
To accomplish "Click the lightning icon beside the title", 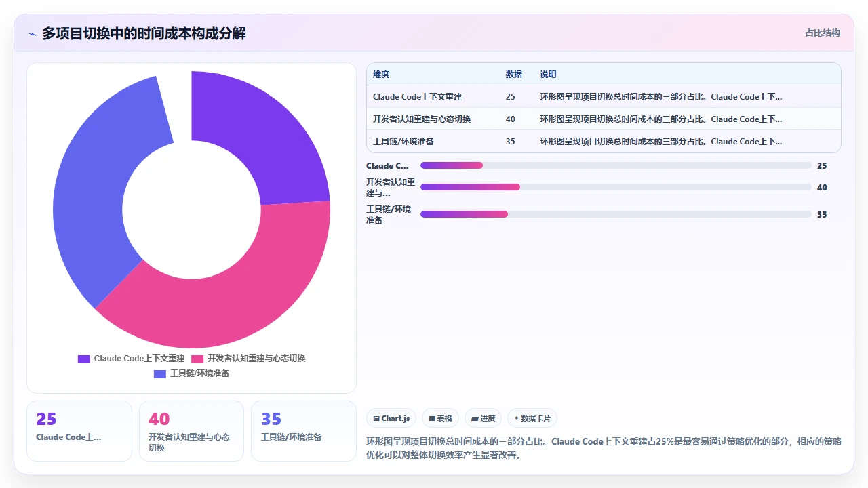I will (32, 34).
